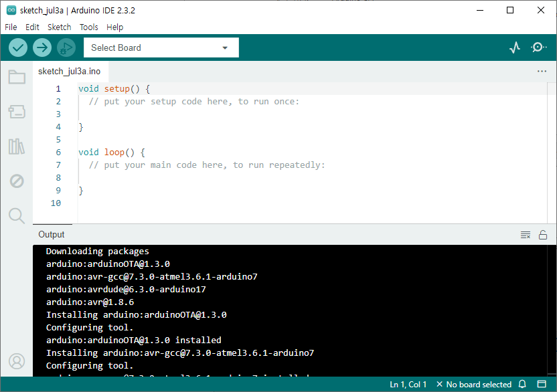Maximize the Arduino IDE window
Viewport: 557px width, 392px height.
click(510, 10)
